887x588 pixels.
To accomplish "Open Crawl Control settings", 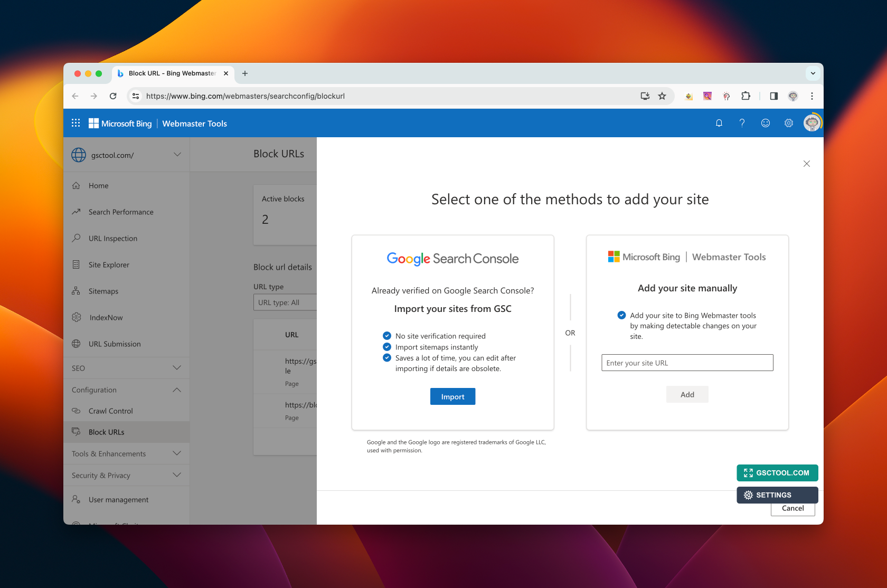I will tap(110, 411).
